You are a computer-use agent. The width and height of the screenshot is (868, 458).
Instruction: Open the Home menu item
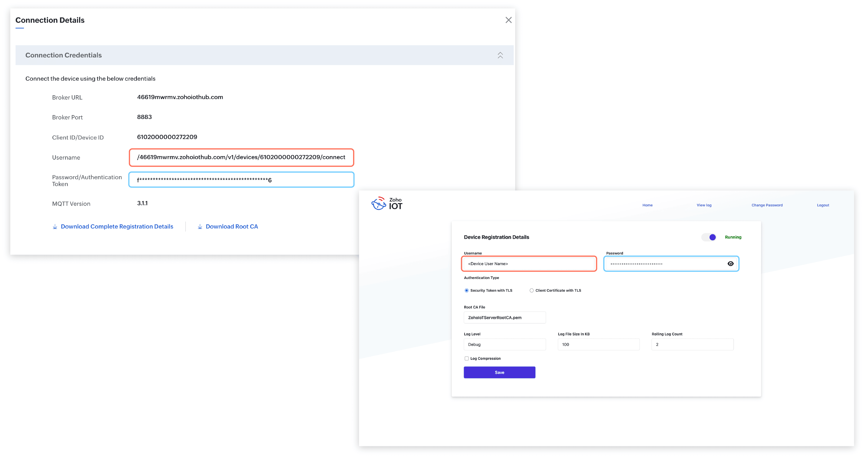(x=647, y=205)
